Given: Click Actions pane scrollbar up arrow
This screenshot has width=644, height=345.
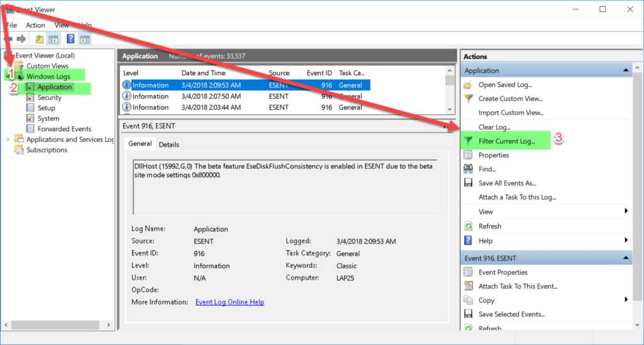Looking at the screenshot, I should [x=638, y=68].
